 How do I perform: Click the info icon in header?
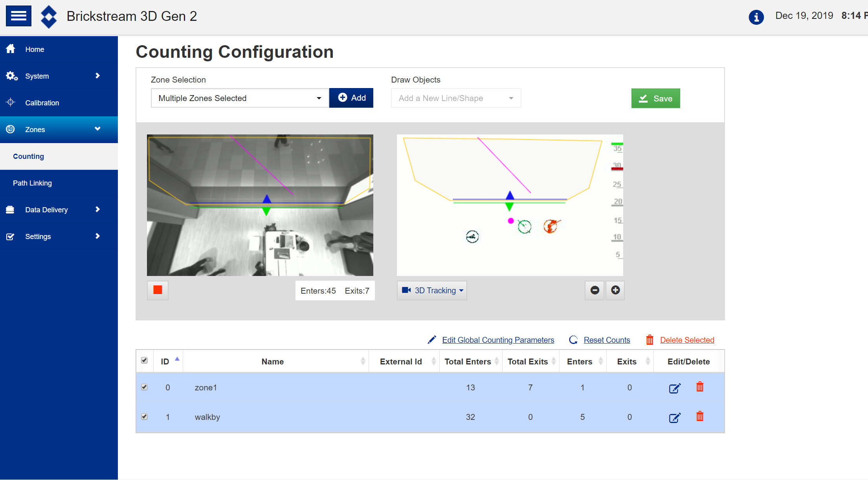point(756,17)
